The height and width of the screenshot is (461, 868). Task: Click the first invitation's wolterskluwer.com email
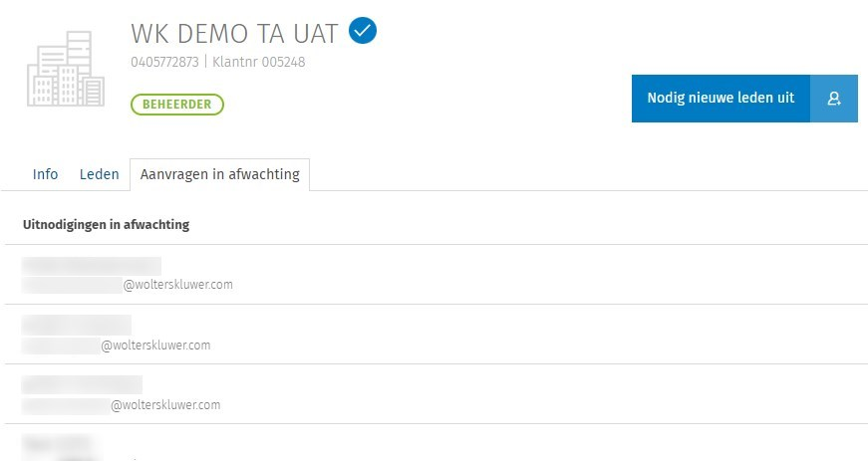pos(177,285)
